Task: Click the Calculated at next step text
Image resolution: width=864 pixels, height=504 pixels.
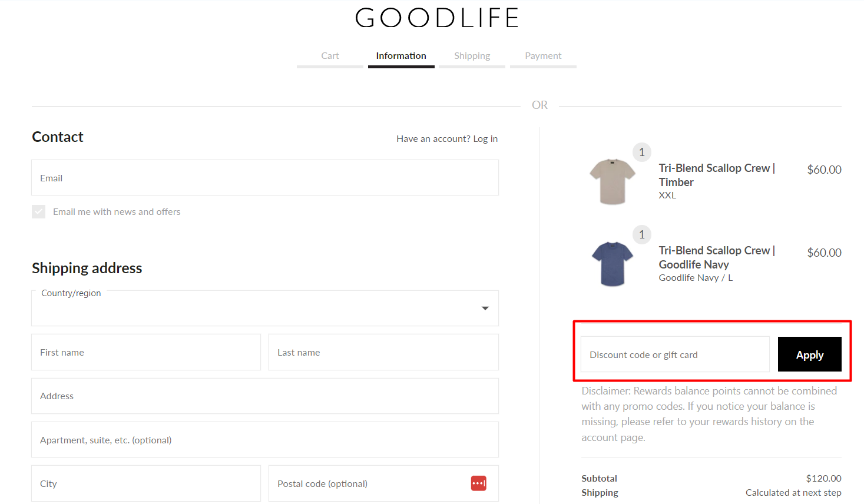Action: point(793,493)
